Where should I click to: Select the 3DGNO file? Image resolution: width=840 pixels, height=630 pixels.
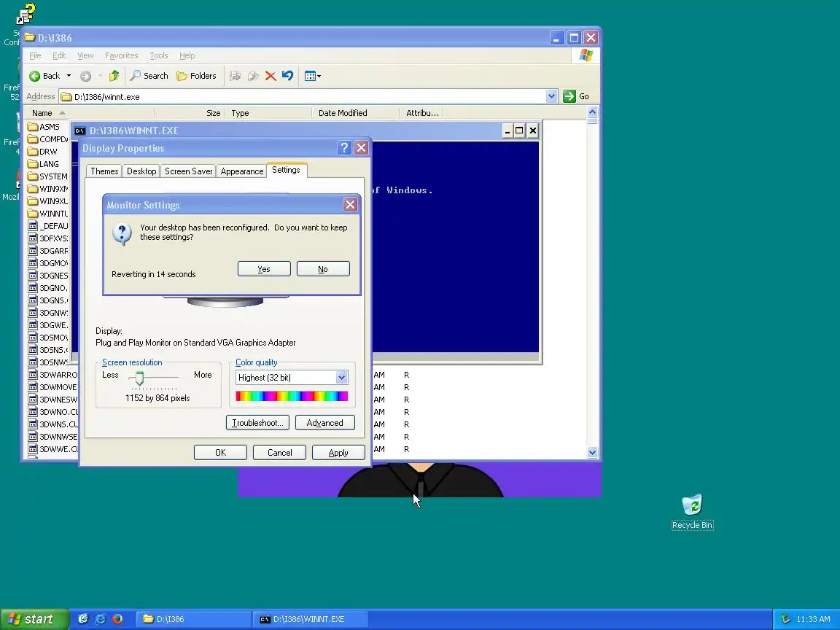pos(47,288)
